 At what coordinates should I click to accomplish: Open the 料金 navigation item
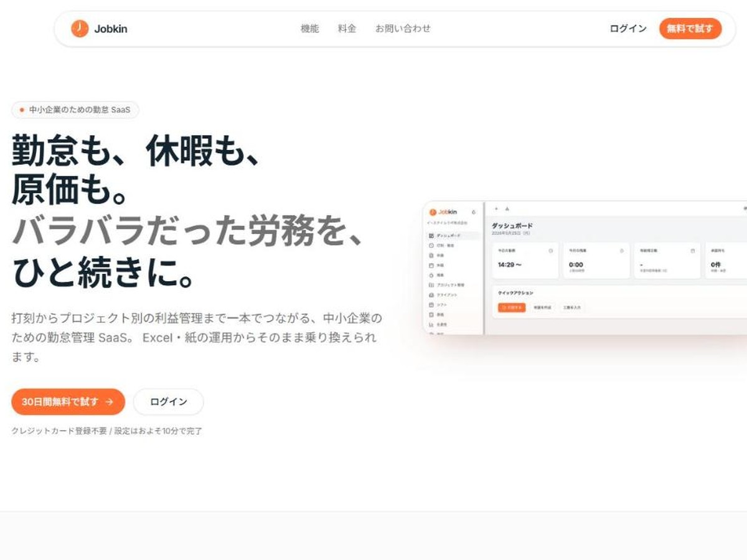[347, 29]
